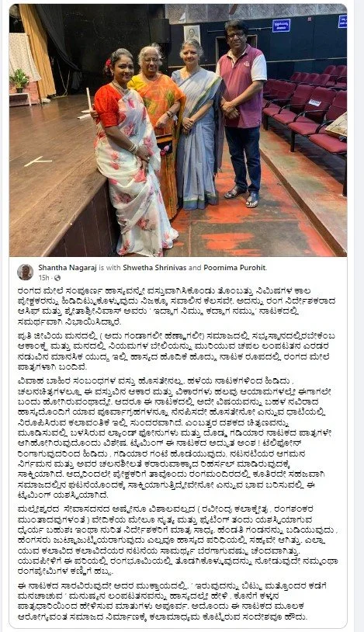364x632 pixels.
Task: Open the group photo on stage
Action: [179, 130]
